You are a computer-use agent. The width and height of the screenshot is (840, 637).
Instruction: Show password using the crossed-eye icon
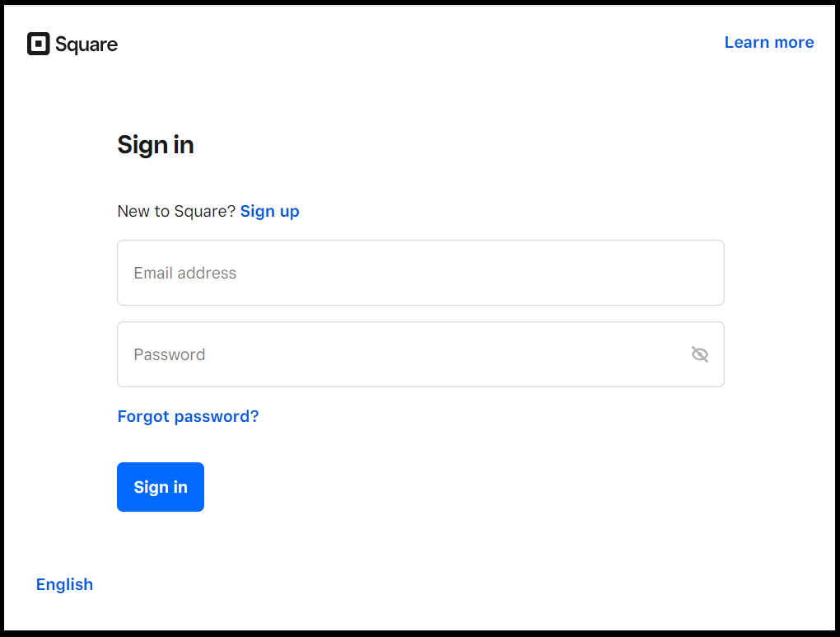[x=699, y=354]
